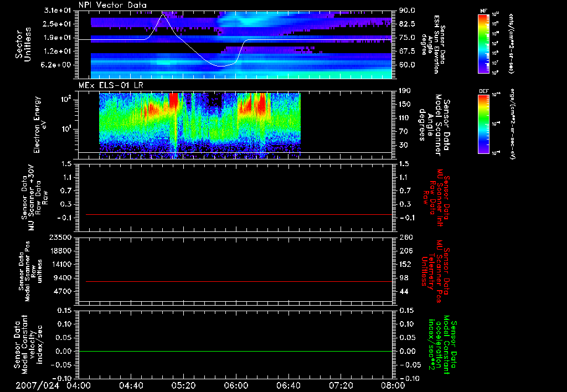The height and width of the screenshot is (392, 567).
Task: Click the 2007/024 date label
Action: point(37,385)
